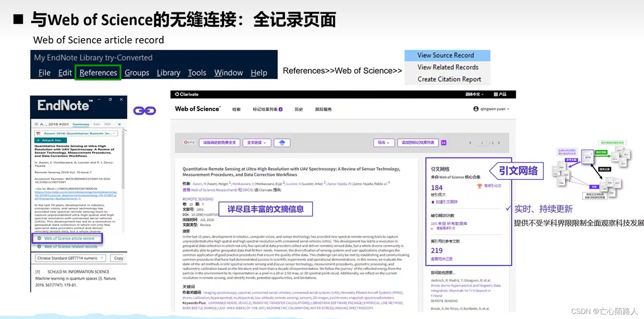The image size is (644, 319).
Task: Open the Groups menu
Action: click(137, 73)
